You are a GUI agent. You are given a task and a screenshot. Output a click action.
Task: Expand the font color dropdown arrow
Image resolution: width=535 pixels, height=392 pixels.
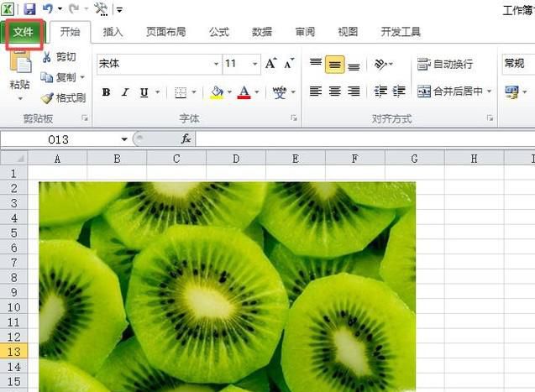tap(257, 92)
